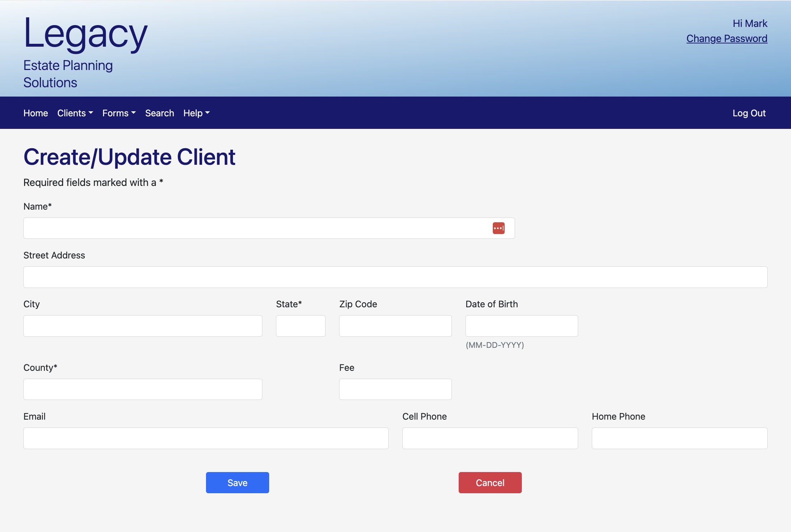Go to the Home page
791x532 pixels.
(36, 113)
